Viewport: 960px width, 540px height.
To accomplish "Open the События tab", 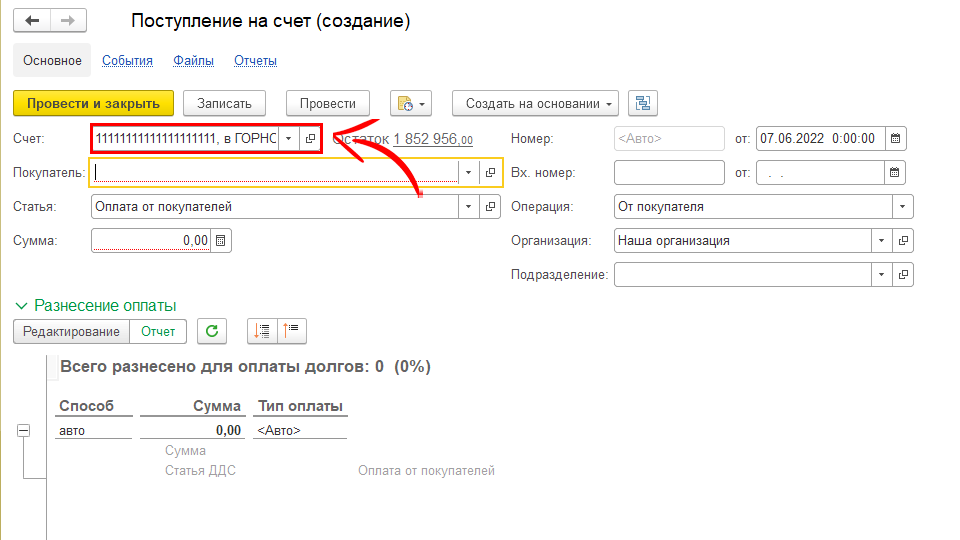I will tap(127, 60).
